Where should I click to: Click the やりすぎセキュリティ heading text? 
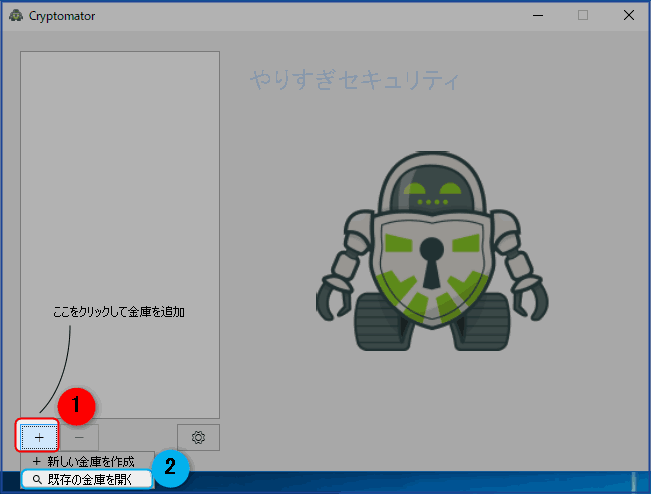355,80
